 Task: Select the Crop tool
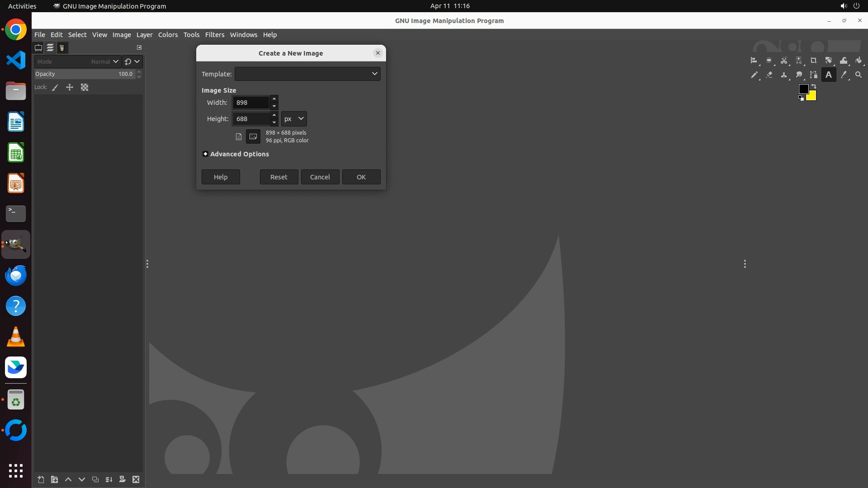pyautogui.click(x=813, y=61)
